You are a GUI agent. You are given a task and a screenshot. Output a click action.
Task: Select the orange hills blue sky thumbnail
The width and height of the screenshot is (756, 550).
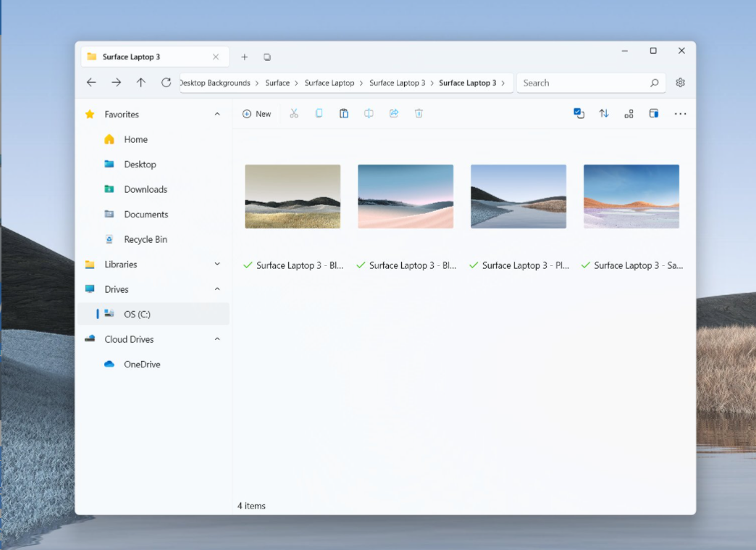point(631,196)
